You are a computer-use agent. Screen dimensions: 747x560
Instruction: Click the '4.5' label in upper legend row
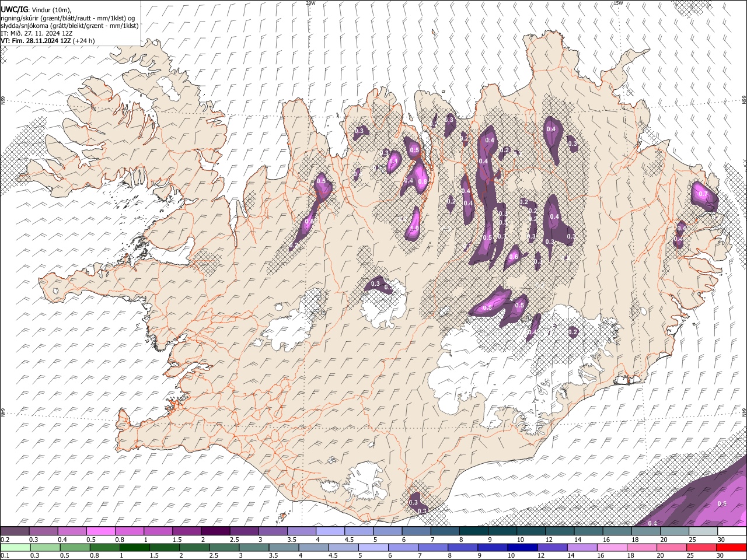tap(349, 540)
